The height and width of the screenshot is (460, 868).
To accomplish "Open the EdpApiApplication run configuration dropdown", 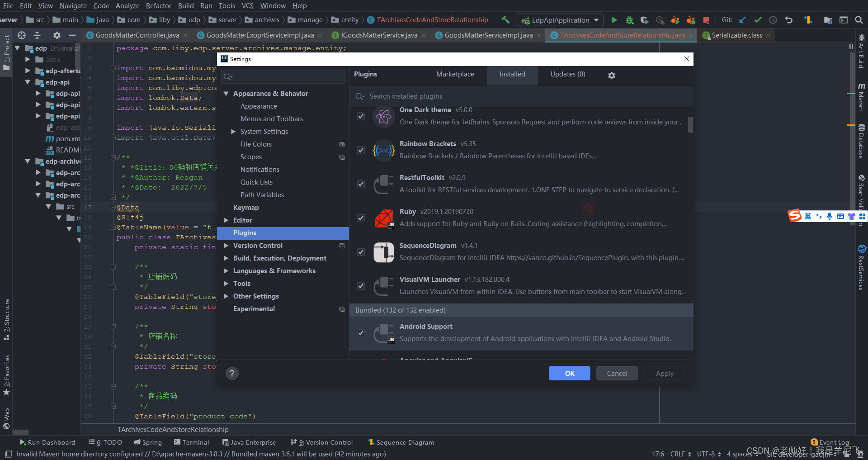I will click(560, 20).
